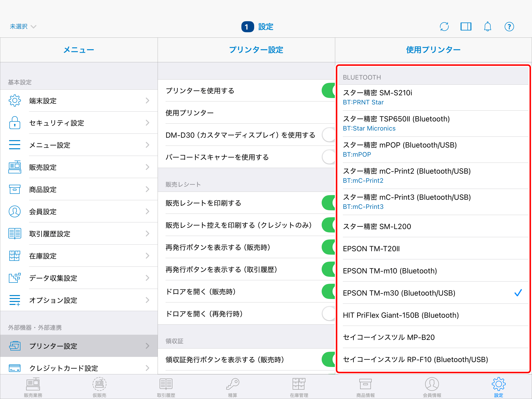This screenshot has height=399, width=532.
Task: Expand セキュリティ設定 chevron
Action: click(x=148, y=123)
